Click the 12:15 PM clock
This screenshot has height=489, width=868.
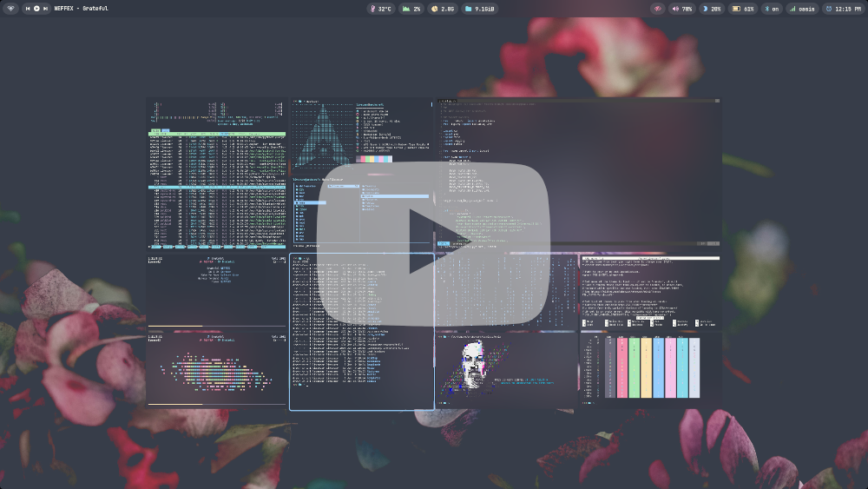[844, 9]
